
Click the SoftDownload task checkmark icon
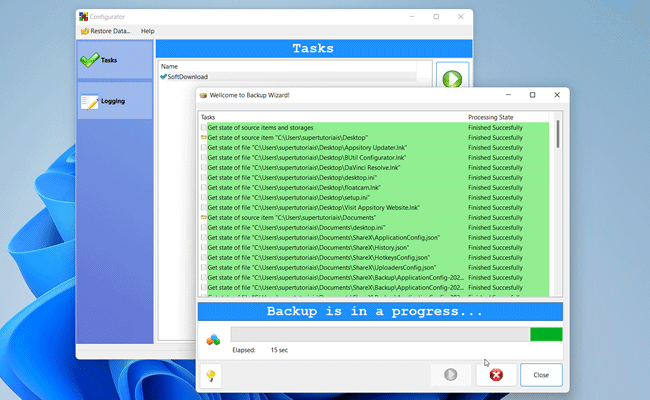(x=163, y=77)
